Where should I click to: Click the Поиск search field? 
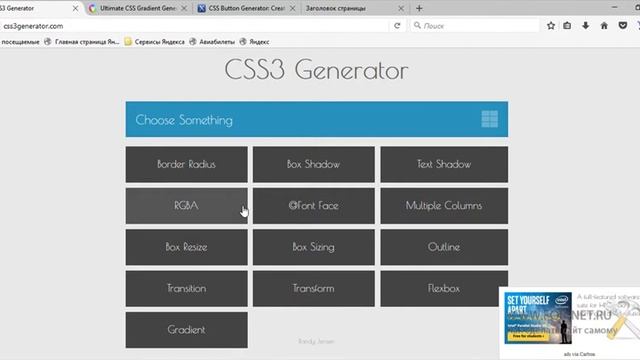click(x=475, y=26)
